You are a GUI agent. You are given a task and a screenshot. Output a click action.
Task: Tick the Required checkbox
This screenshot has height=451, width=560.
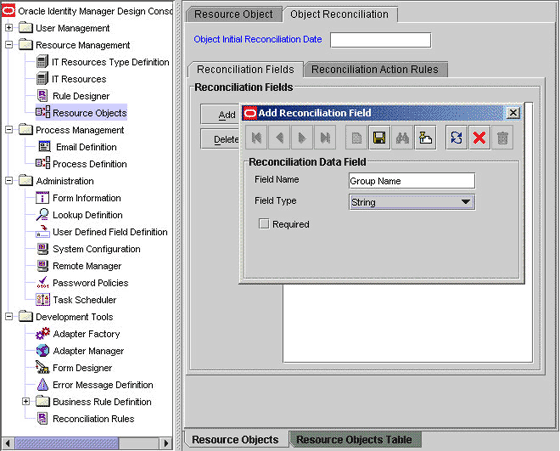(x=264, y=224)
